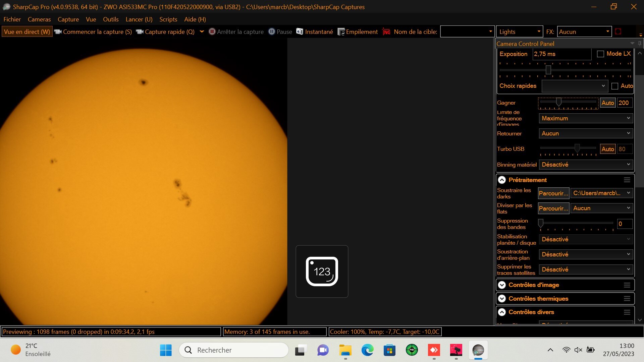
Task: Open Windows Start menu
Action: 166,350
